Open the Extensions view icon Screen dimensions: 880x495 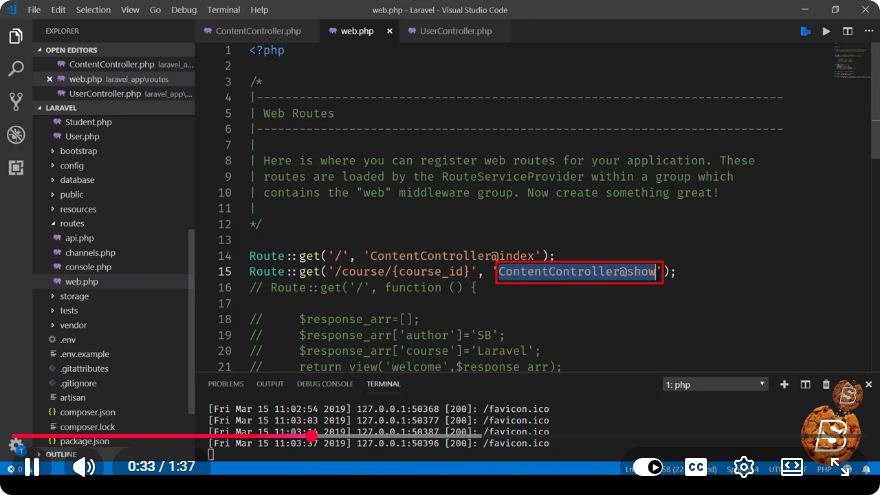[x=16, y=167]
